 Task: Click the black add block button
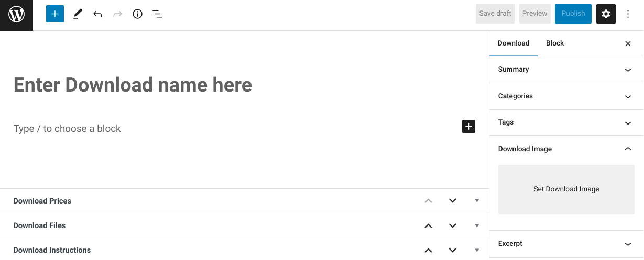point(468,126)
